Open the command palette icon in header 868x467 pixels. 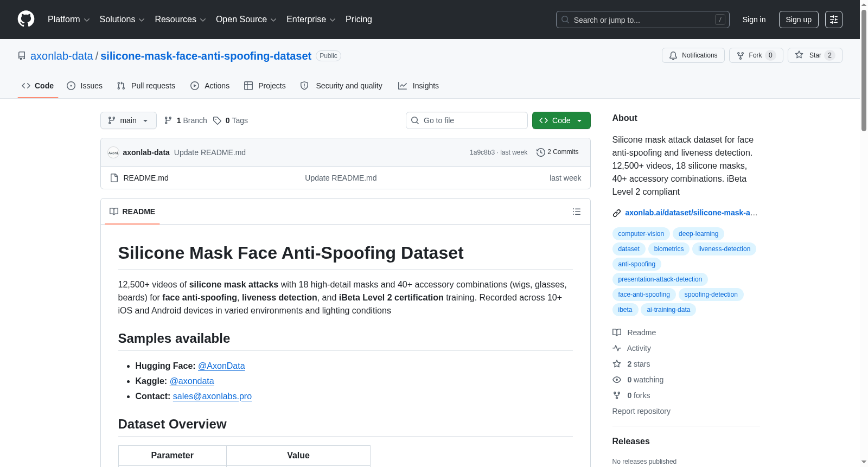(x=834, y=20)
